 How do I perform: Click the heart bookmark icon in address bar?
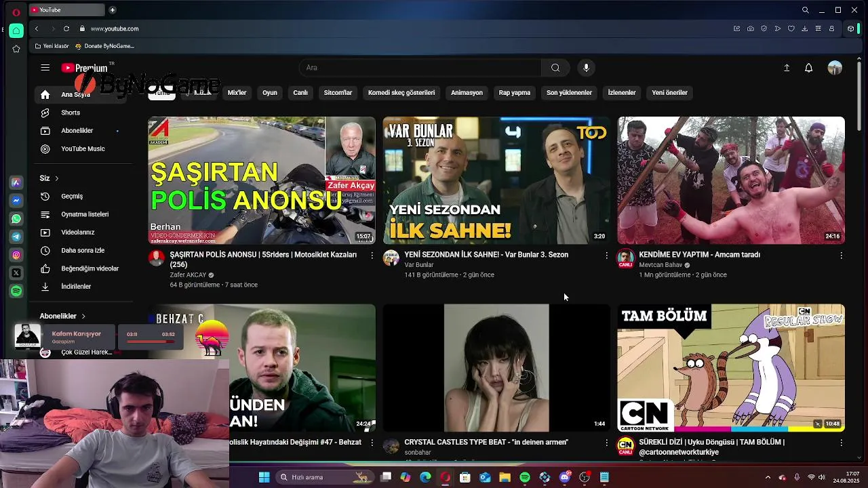click(x=791, y=28)
